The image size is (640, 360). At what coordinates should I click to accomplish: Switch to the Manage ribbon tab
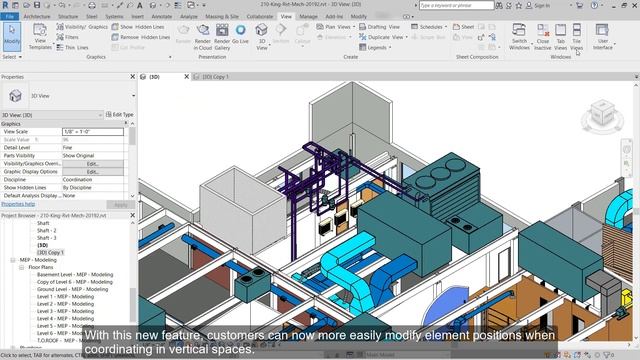coord(308,17)
